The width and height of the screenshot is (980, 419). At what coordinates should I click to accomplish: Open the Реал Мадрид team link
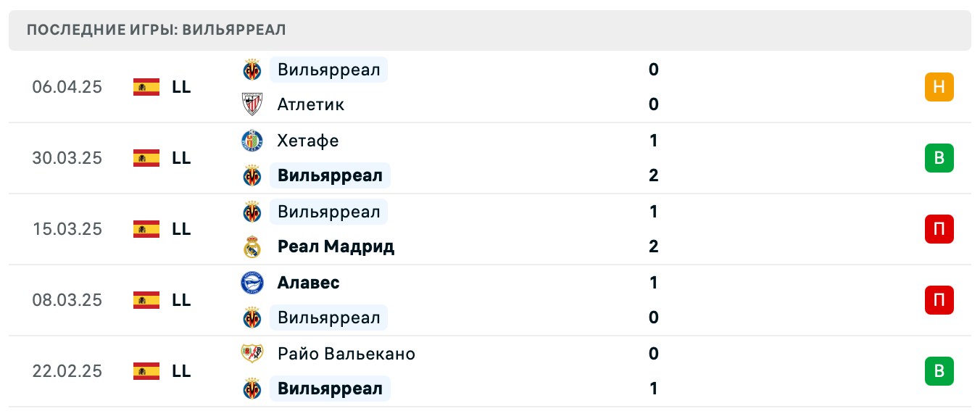click(336, 246)
